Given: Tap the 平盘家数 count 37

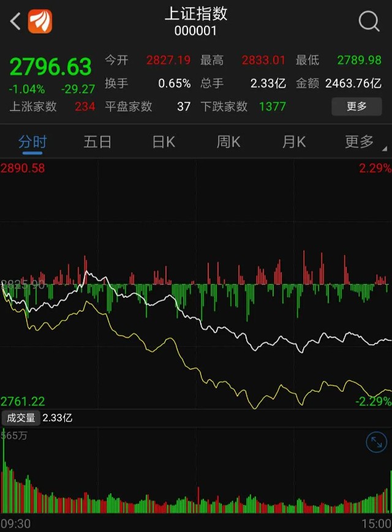Looking at the screenshot, I should (x=184, y=107).
